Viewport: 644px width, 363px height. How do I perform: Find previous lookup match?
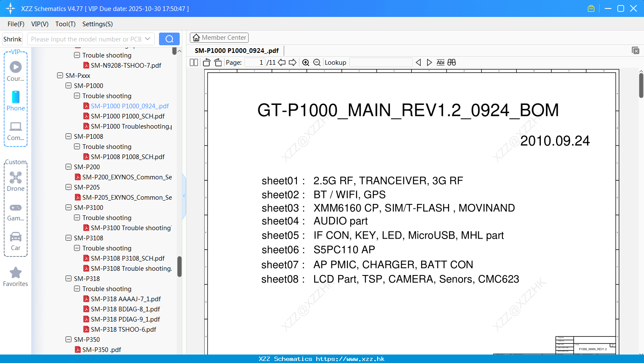click(418, 62)
